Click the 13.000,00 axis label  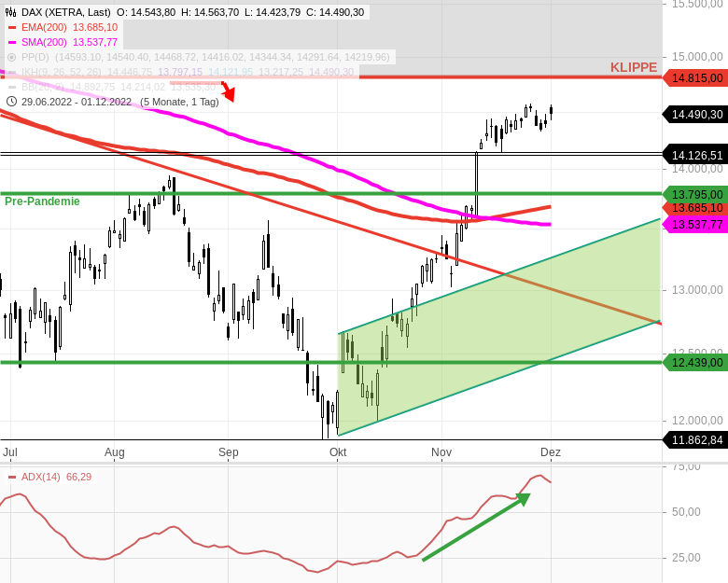pyautogui.click(x=697, y=290)
